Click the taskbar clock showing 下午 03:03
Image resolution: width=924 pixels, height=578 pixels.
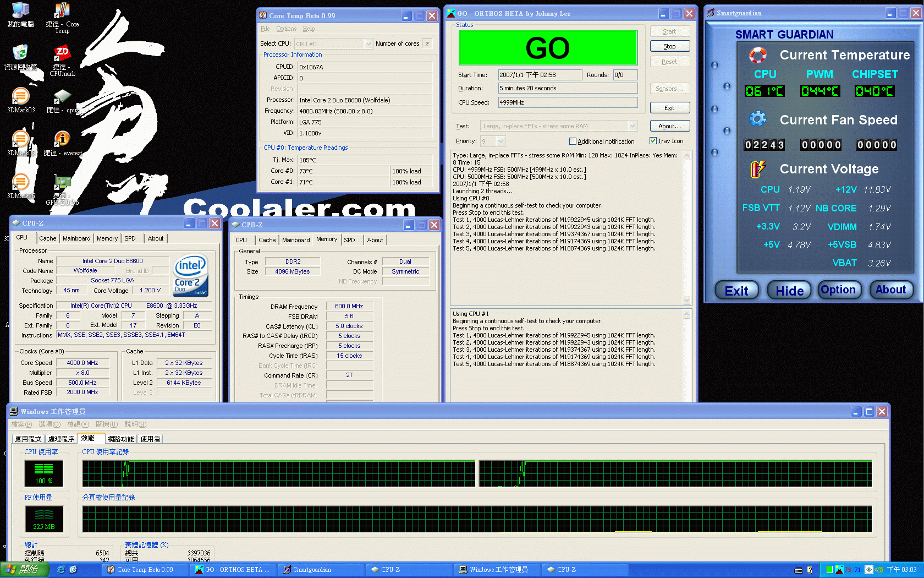point(901,570)
